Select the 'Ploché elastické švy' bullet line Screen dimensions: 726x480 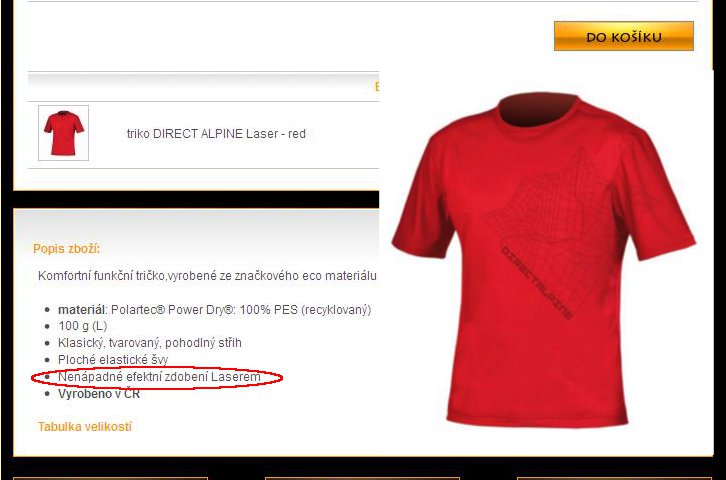click(113, 360)
